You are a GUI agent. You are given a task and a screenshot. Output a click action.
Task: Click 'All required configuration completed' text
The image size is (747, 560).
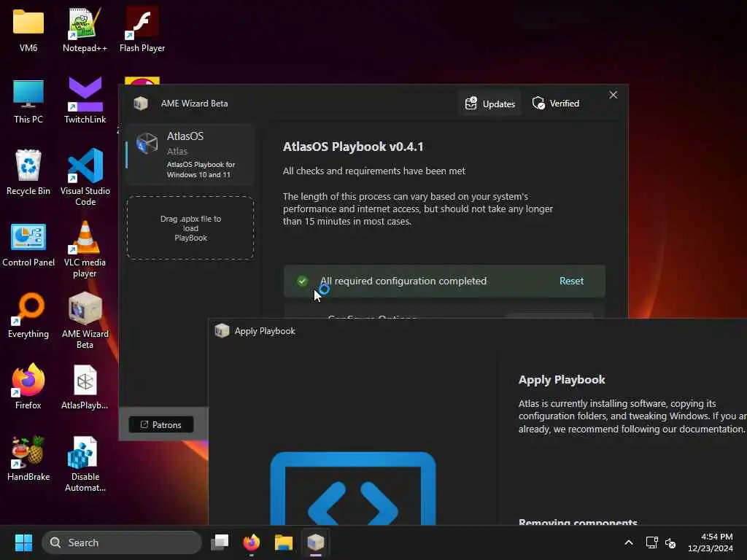(403, 281)
